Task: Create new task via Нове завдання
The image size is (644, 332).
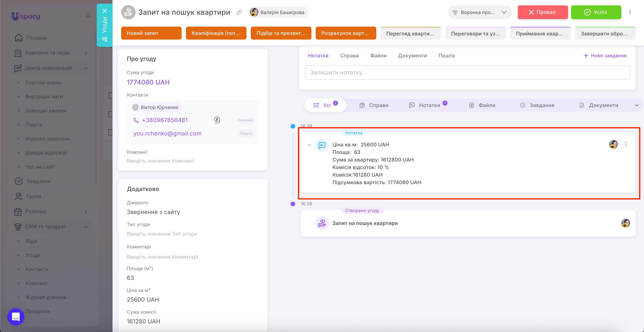Action: (605, 56)
